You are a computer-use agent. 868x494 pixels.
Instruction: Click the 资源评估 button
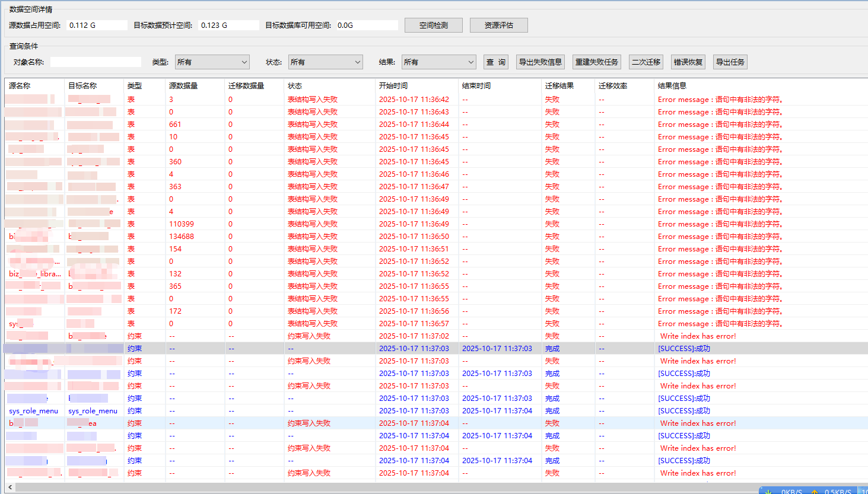click(x=498, y=25)
